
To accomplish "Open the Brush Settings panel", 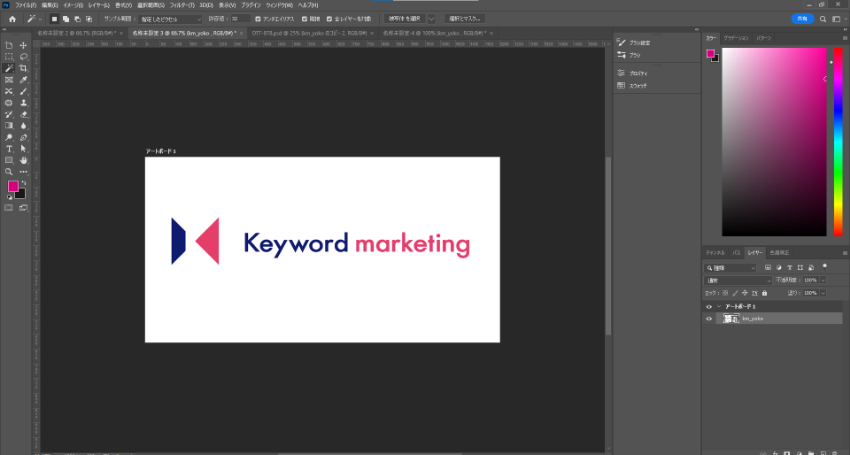I will coord(634,42).
